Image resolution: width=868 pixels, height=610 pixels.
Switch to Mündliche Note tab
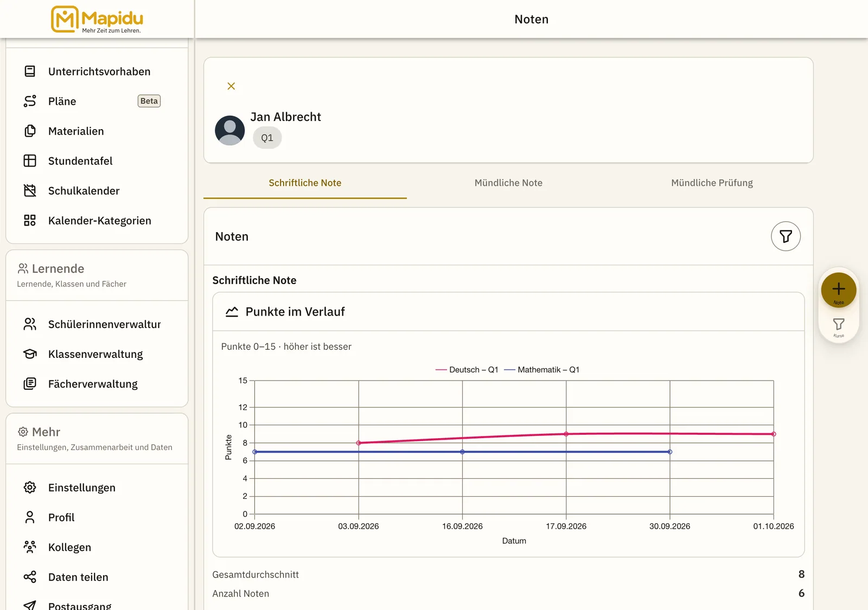point(508,183)
